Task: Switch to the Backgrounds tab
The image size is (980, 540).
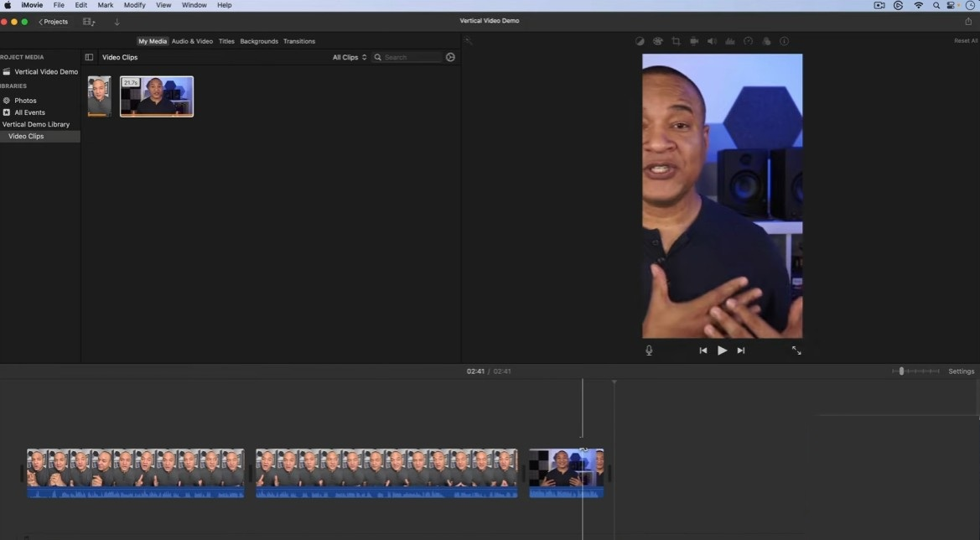Action: point(259,41)
